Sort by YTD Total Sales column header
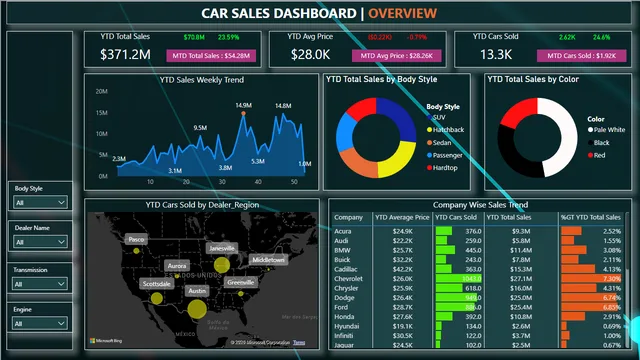Screen dimensions: 640x360 [x=509, y=218]
